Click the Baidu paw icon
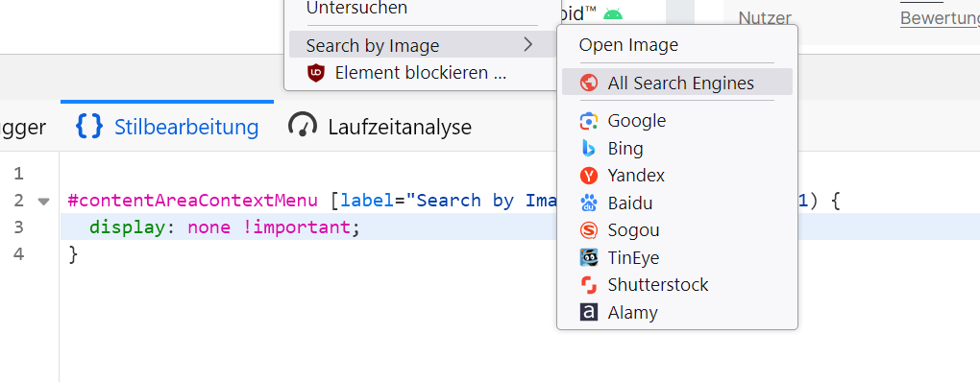This screenshot has width=980, height=382. click(589, 203)
